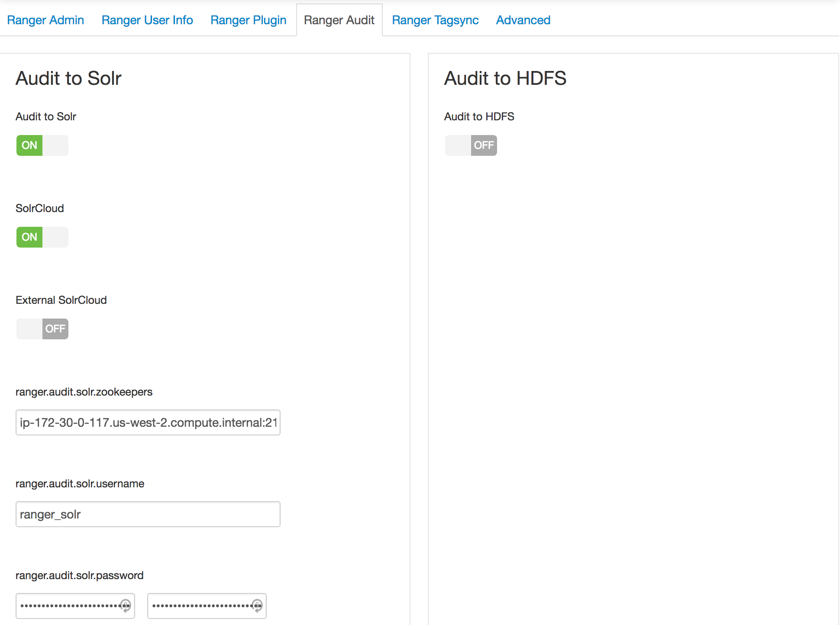Image resolution: width=840 pixels, height=625 pixels.
Task: Click the External SolrCloud label
Action: [x=61, y=300]
